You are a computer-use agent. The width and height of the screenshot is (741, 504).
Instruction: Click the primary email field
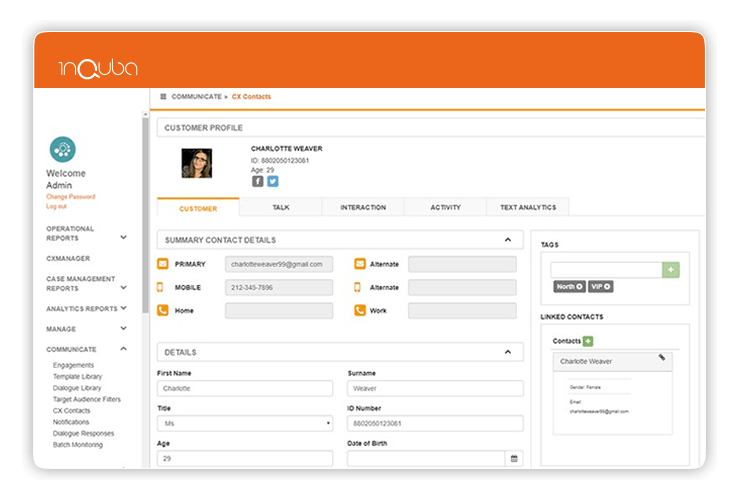coord(279,264)
